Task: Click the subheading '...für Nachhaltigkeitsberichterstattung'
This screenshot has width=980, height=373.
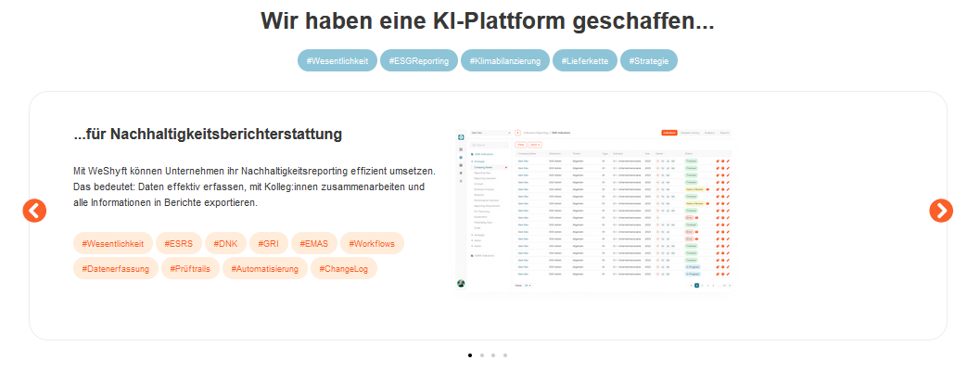Action: point(208,134)
